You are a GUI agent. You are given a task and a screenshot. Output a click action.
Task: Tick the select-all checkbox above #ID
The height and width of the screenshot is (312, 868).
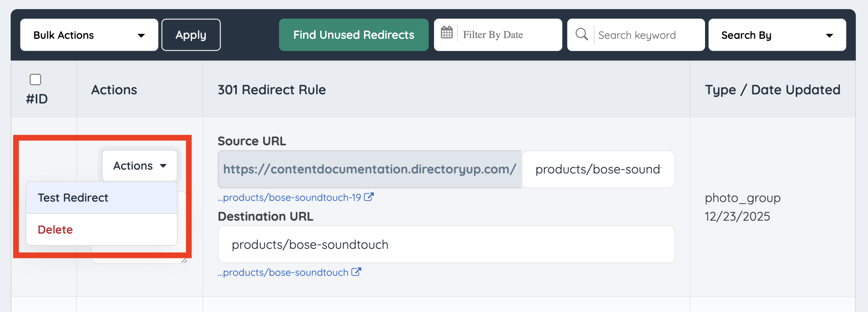[35, 80]
